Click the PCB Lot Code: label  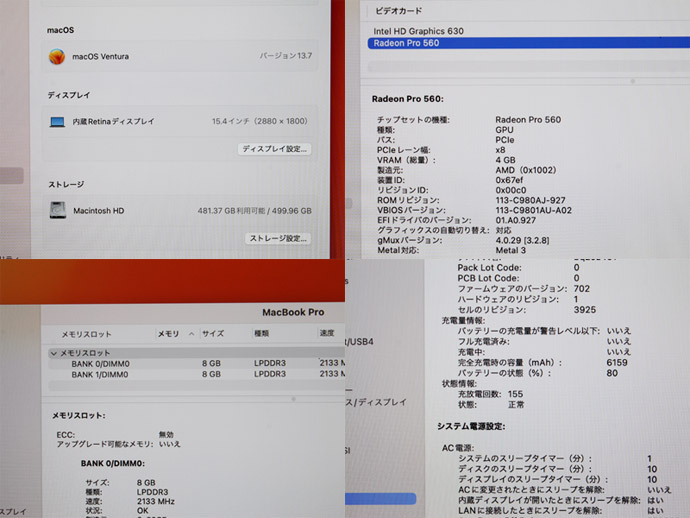(488, 278)
